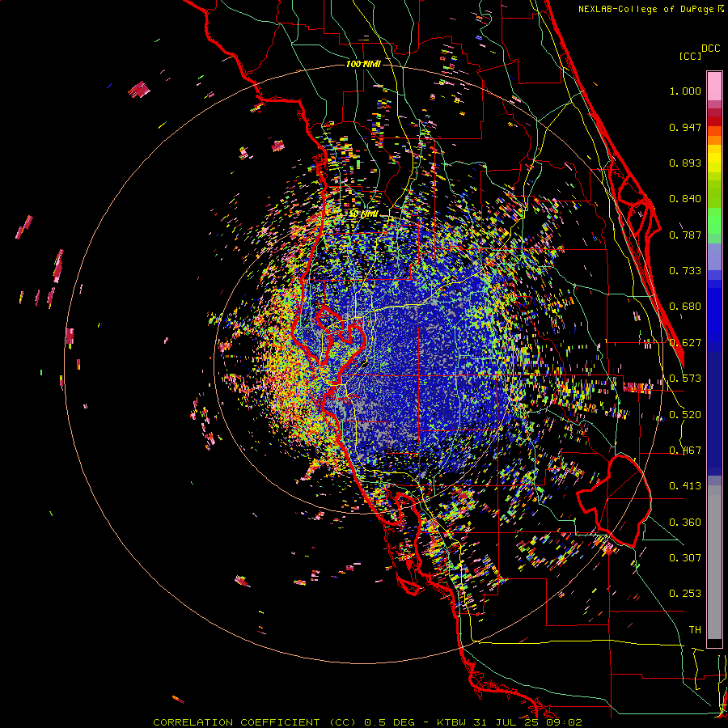Click the 50 NMI range ring label

click(363, 214)
